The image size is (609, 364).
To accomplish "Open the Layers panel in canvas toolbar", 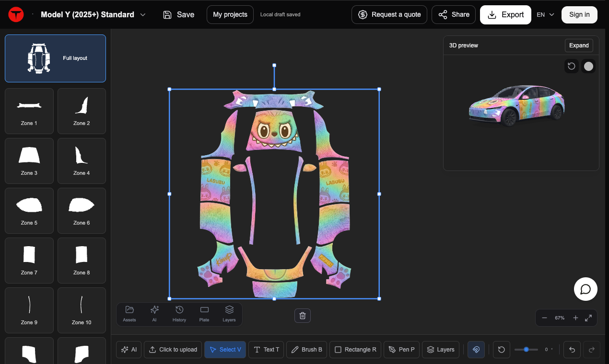I will 229,314.
